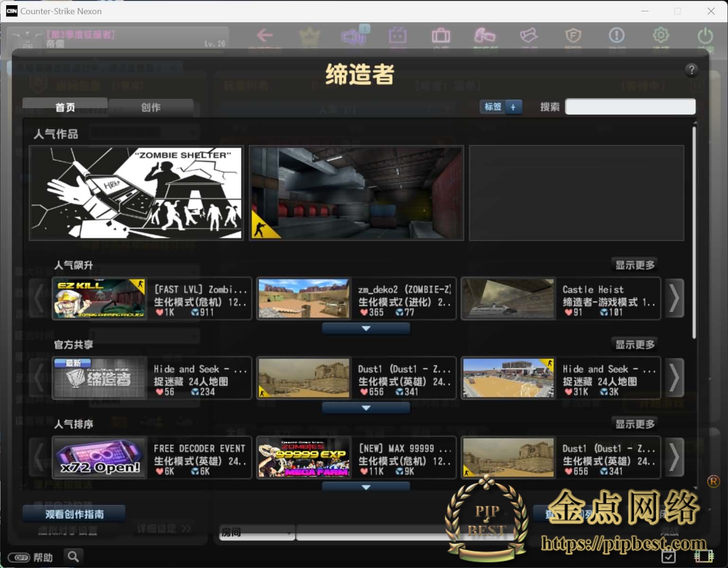728x568 pixels.
Task: Open the dark corridor featured map thumbnail
Action: coord(356,193)
